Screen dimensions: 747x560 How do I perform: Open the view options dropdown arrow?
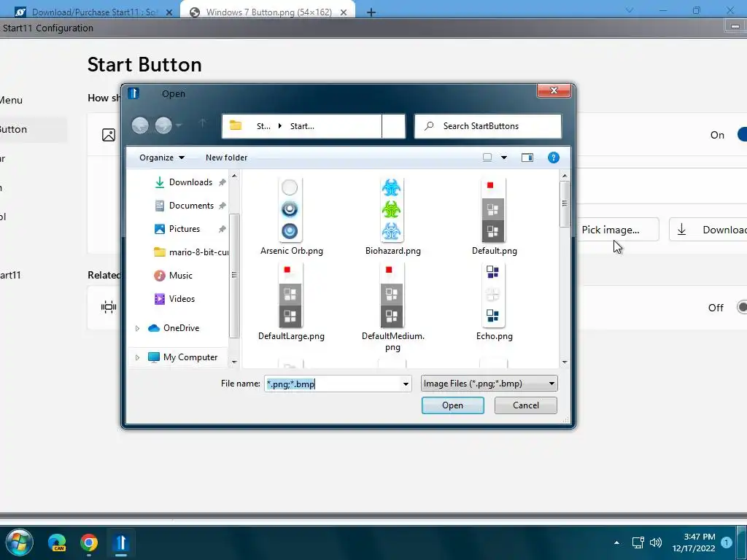click(503, 157)
